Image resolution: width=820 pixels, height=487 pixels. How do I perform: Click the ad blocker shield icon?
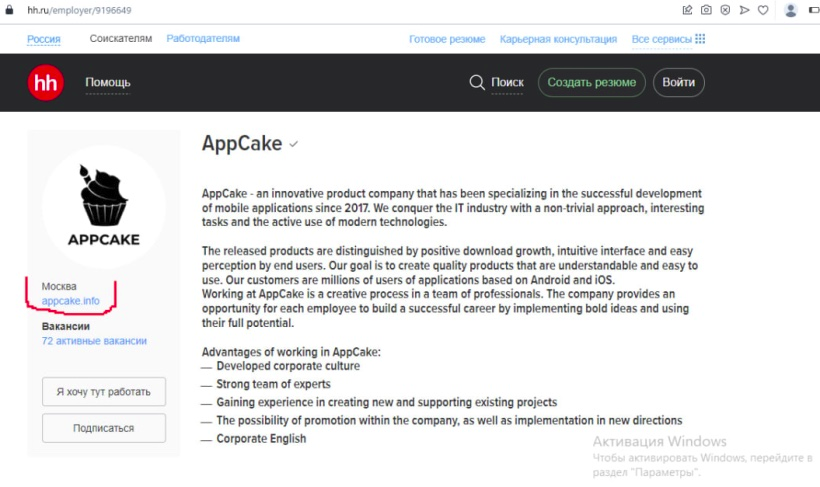(725, 10)
